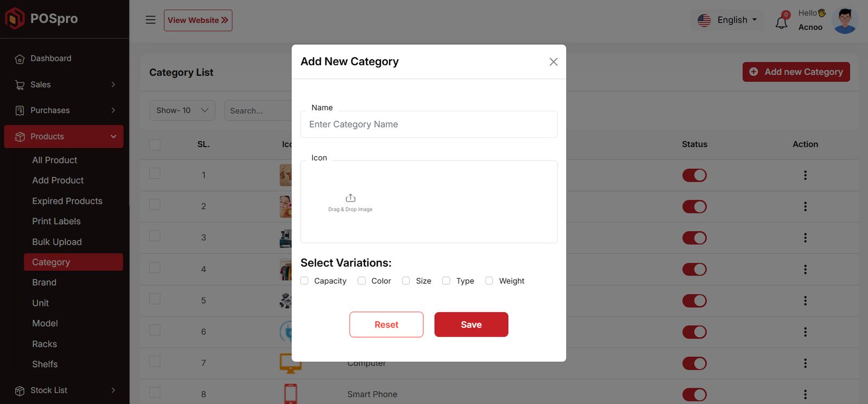Enable the Color variation checkbox

pos(362,281)
